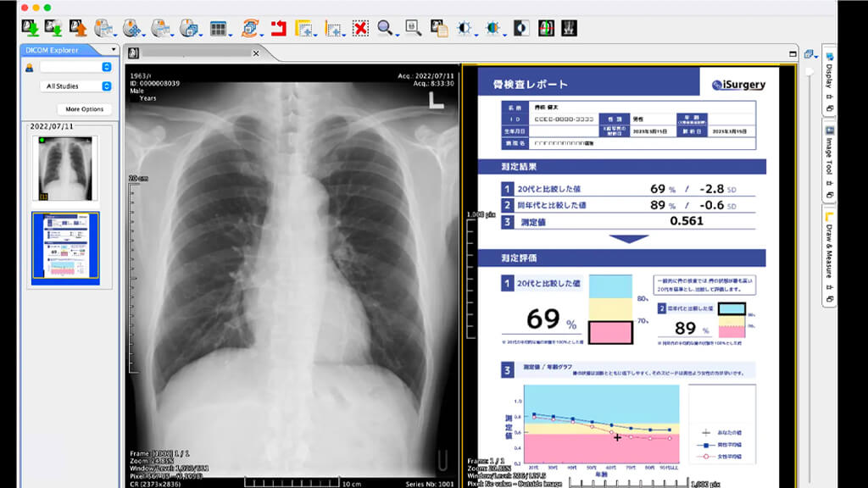
Task: Expand the DICOM Explorer panel menu arrow
Action: point(114,50)
